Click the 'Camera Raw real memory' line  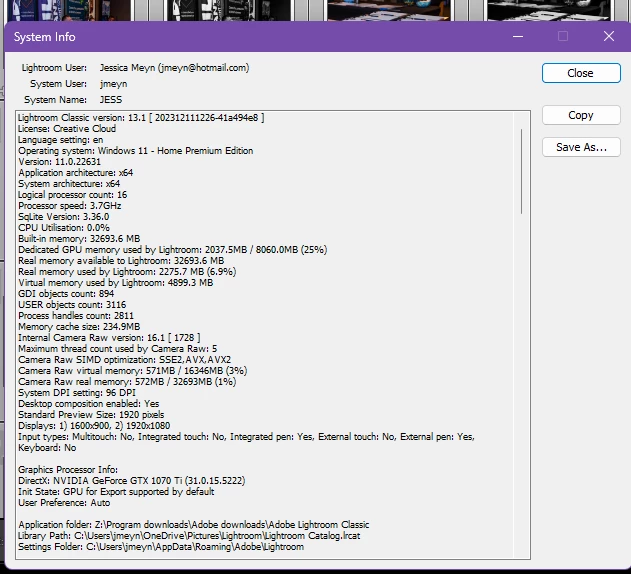(127, 382)
